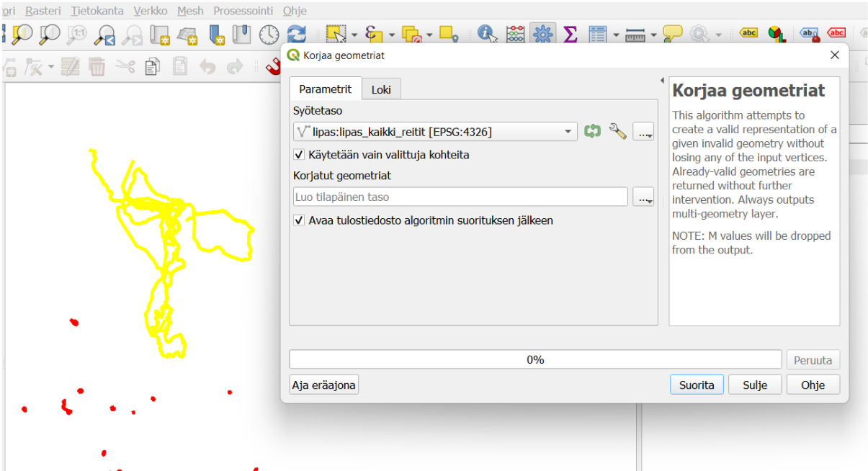Open browse button next to Syötetaso
This screenshot has height=471, width=868.
pos(643,131)
